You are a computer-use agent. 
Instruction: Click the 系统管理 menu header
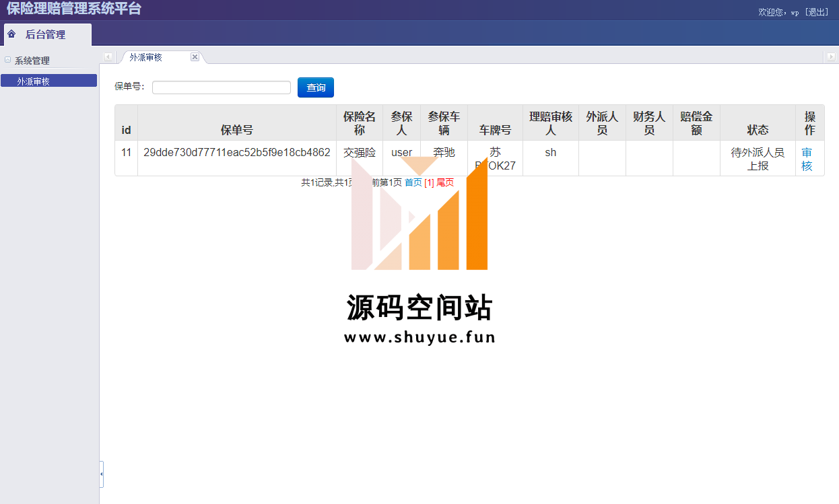pos(32,61)
